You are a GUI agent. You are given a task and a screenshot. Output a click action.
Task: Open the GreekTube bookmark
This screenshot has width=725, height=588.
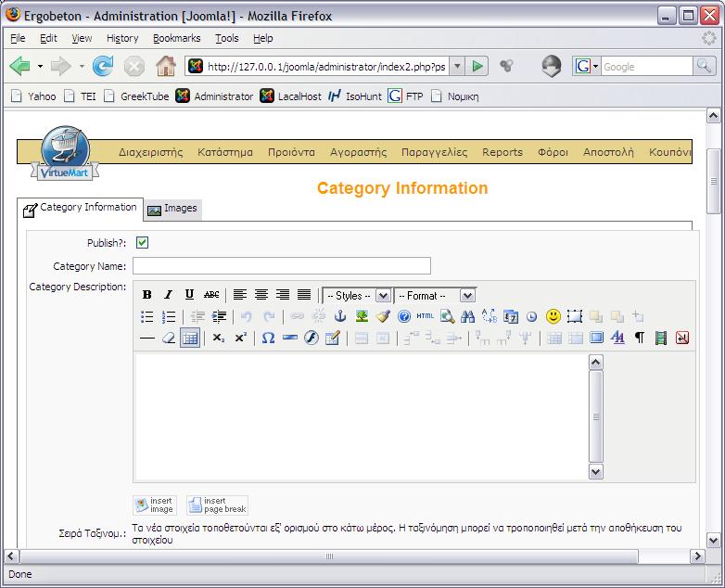[x=136, y=96]
